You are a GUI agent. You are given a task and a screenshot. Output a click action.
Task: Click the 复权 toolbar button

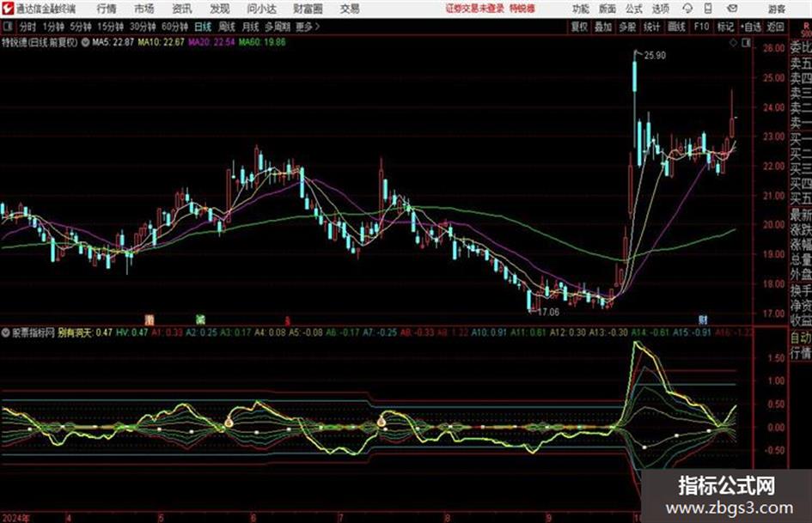coord(579,27)
